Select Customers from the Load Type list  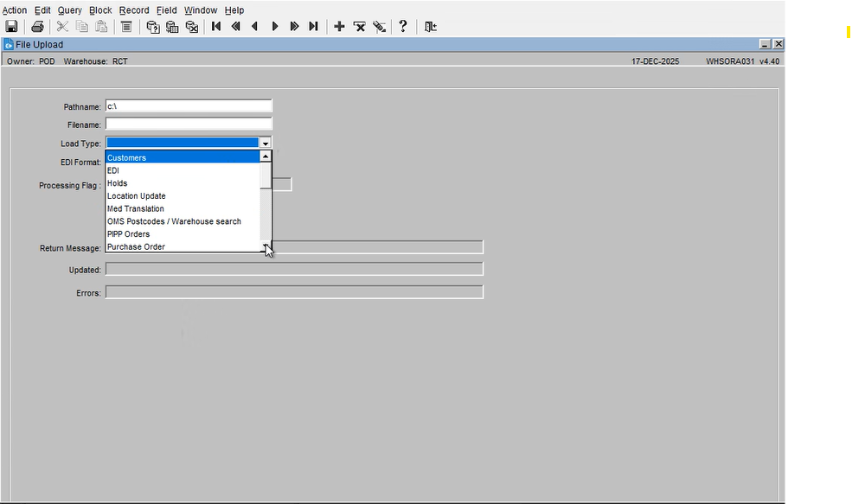click(127, 157)
